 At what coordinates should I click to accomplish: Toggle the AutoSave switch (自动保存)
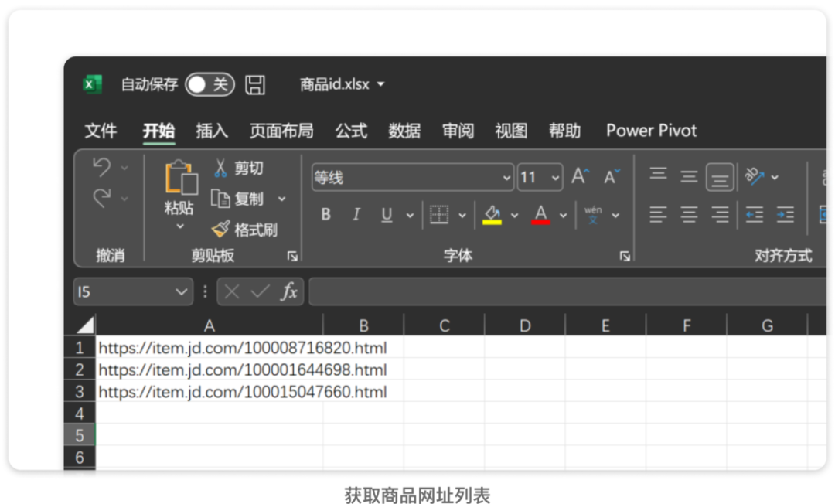[210, 84]
